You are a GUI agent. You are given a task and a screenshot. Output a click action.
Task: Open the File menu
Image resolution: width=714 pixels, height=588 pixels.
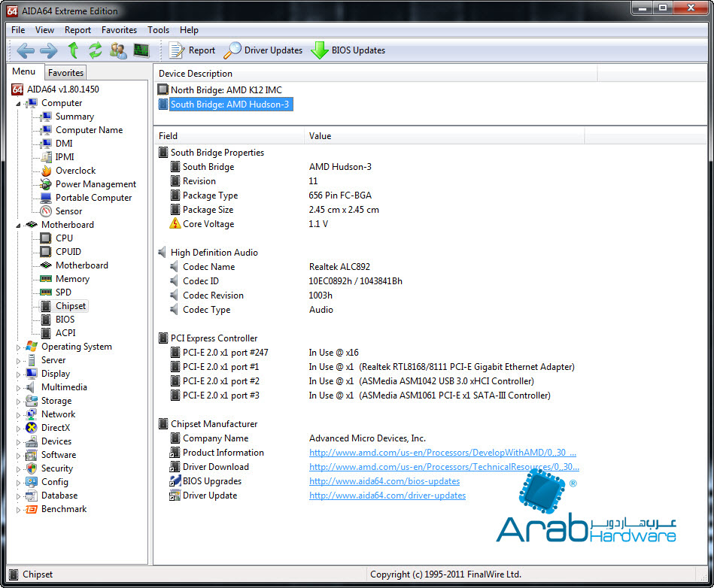tap(18, 30)
